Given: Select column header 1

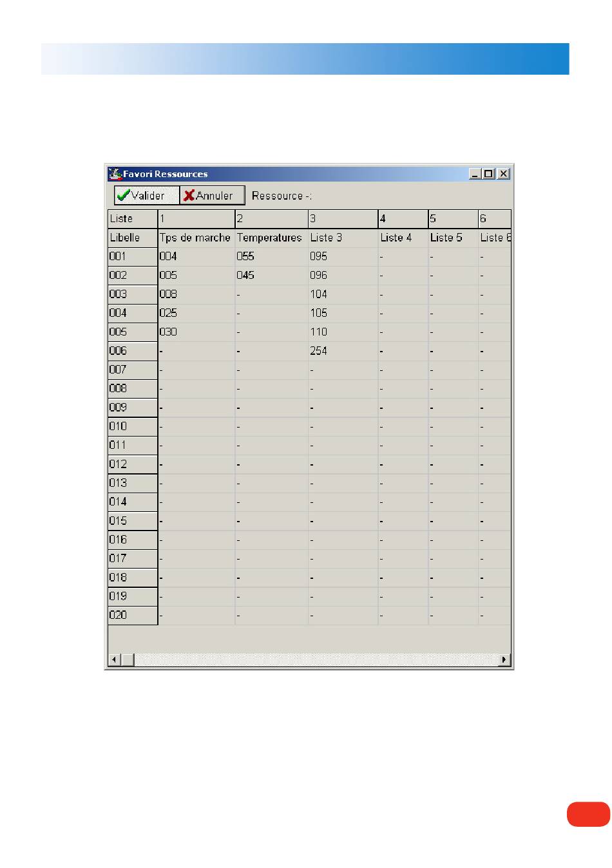Looking at the screenshot, I should tap(196, 219).
